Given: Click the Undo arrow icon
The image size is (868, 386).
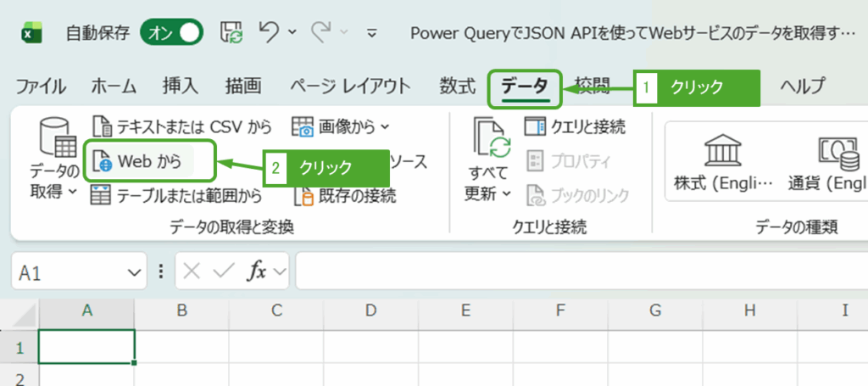Looking at the screenshot, I should (x=269, y=33).
